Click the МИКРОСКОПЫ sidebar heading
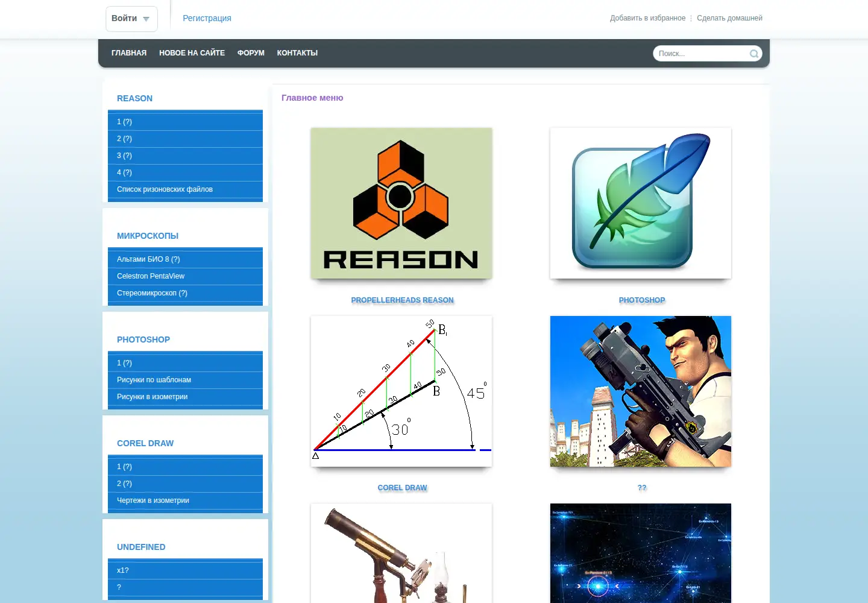 coord(148,236)
